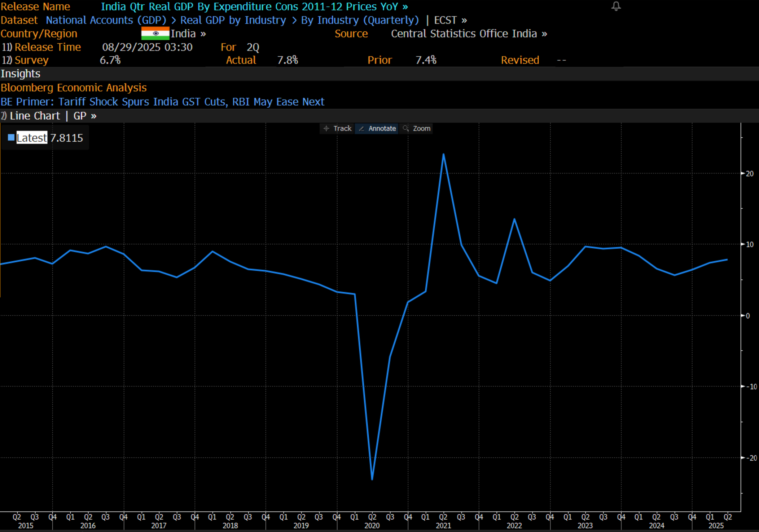Image resolution: width=759 pixels, height=532 pixels.
Task: Click the India flag icon
Action: pyautogui.click(x=155, y=34)
